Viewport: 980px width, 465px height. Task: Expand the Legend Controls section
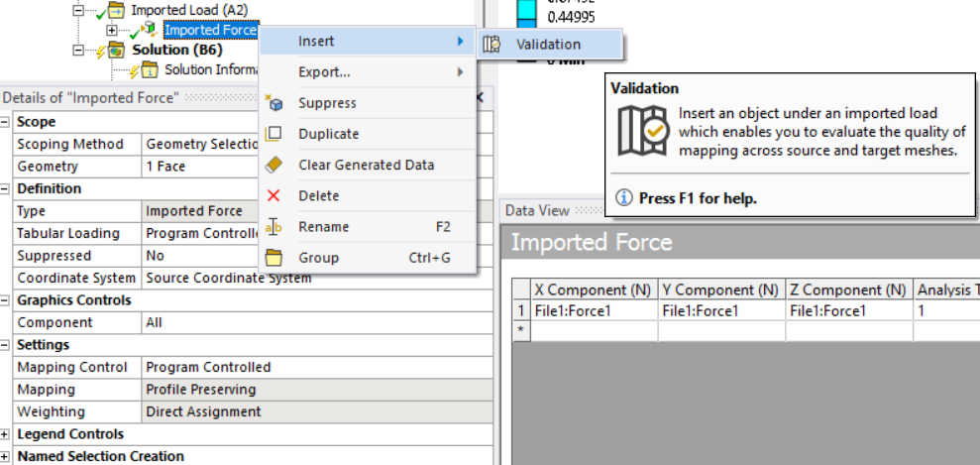click(7, 434)
